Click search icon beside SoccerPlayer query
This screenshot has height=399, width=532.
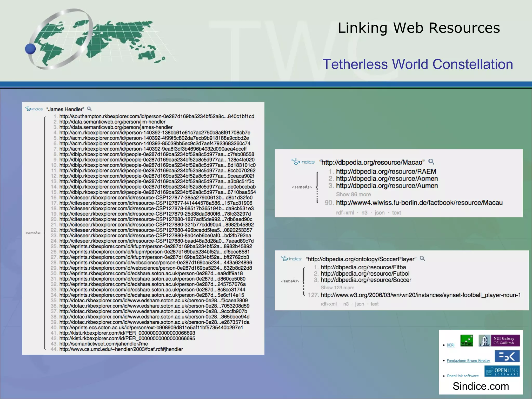click(x=422, y=258)
